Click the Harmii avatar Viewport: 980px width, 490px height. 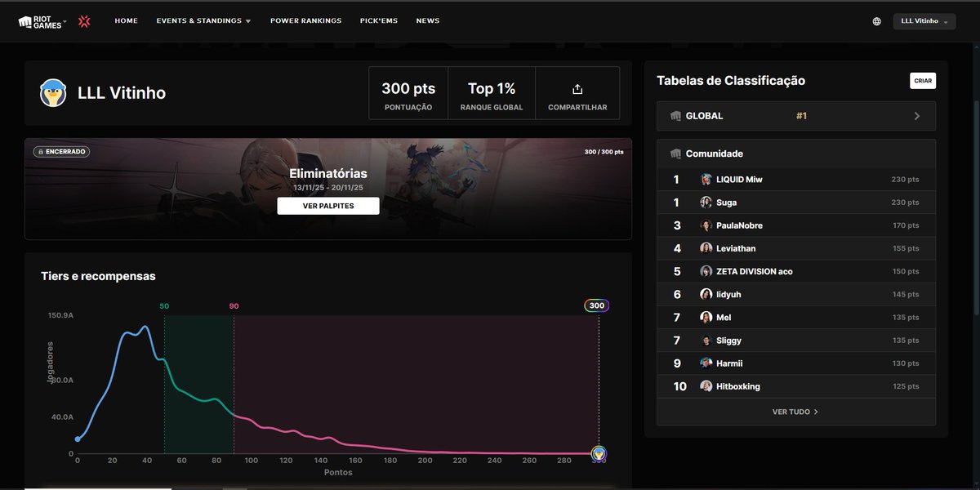click(x=706, y=363)
